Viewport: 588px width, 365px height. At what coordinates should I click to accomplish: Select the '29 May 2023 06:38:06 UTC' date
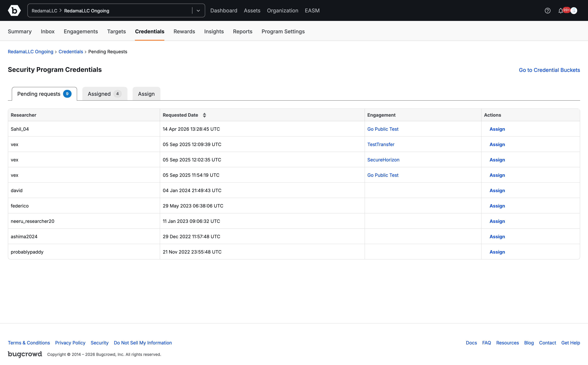[193, 206]
